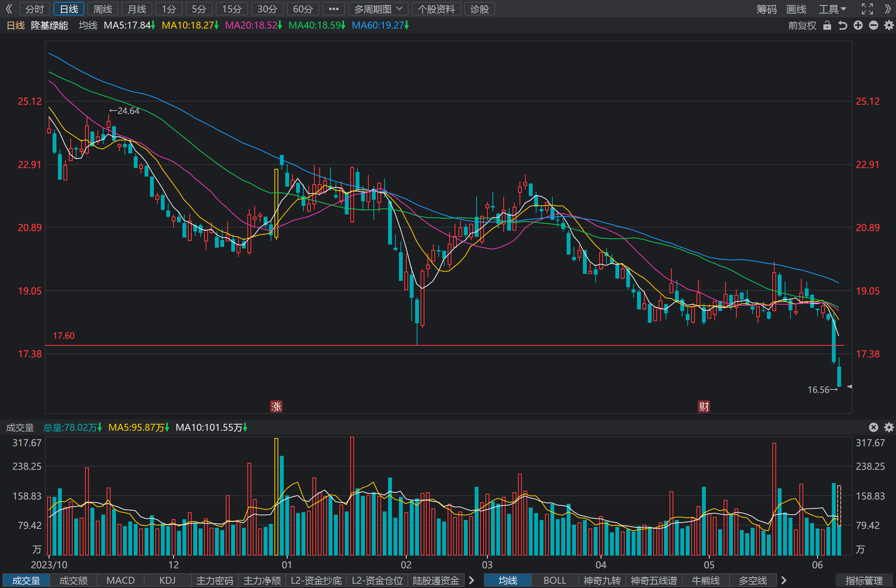Image resolution: width=896 pixels, height=588 pixels.
Task: Expand right panel with double chevron
Action: coord(887,9)
